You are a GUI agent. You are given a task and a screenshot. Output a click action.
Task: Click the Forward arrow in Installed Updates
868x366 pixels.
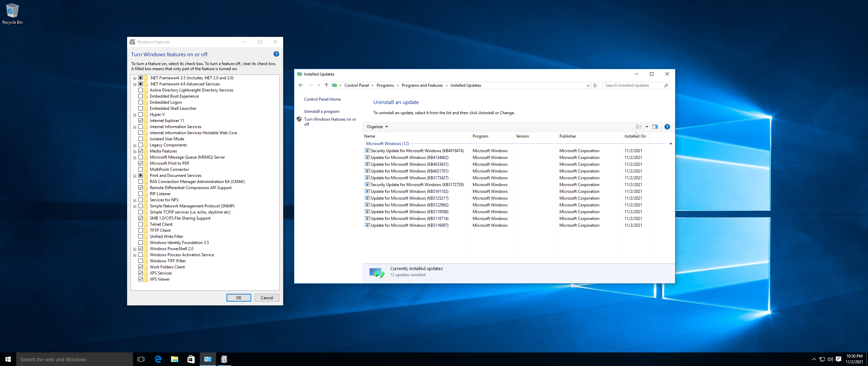tap(311, 85)
